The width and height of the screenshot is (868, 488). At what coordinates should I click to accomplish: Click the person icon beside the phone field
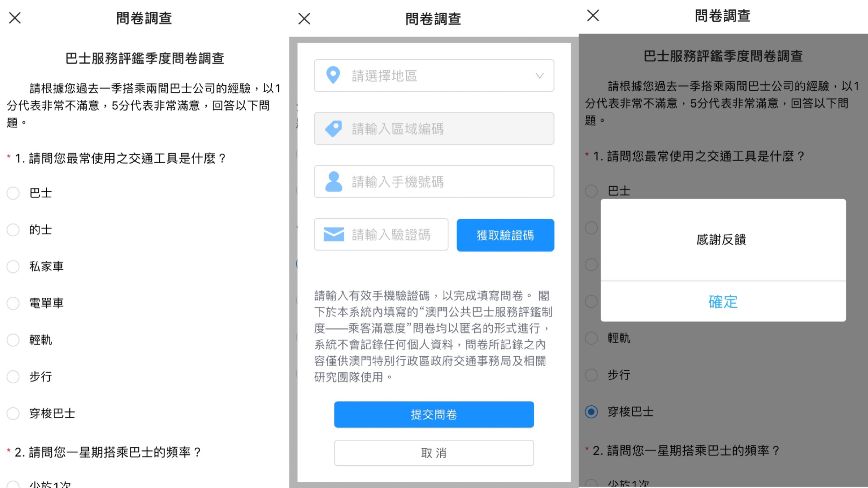333,181
